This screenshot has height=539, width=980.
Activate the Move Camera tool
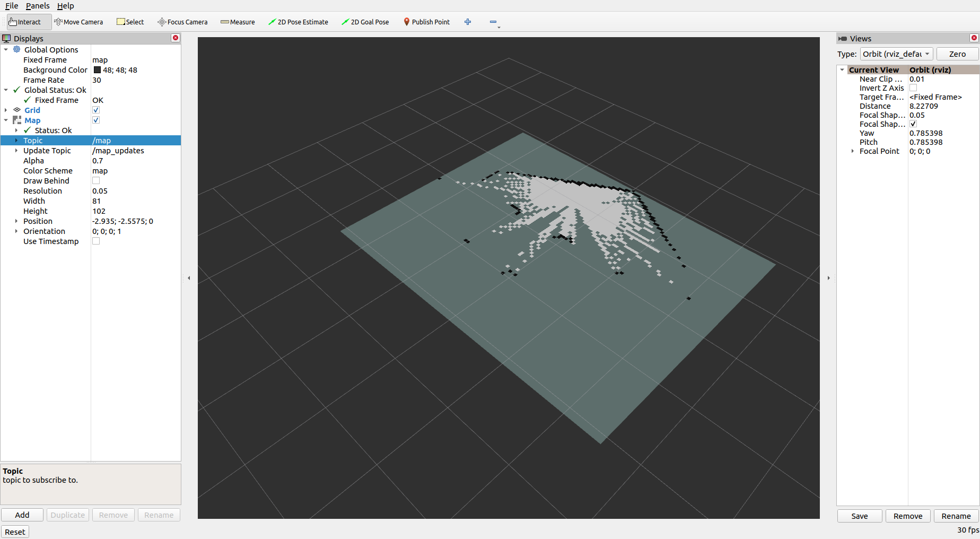[x=78, y=22]
